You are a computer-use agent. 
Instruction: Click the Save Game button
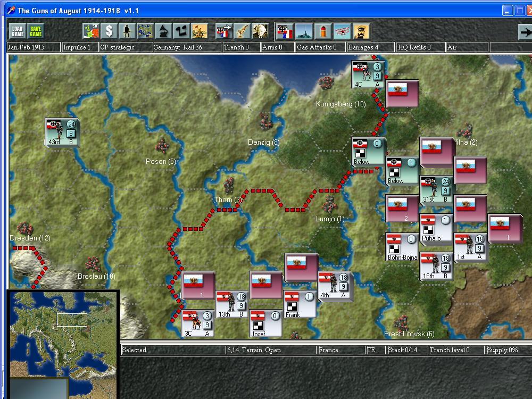coord(36,31)
